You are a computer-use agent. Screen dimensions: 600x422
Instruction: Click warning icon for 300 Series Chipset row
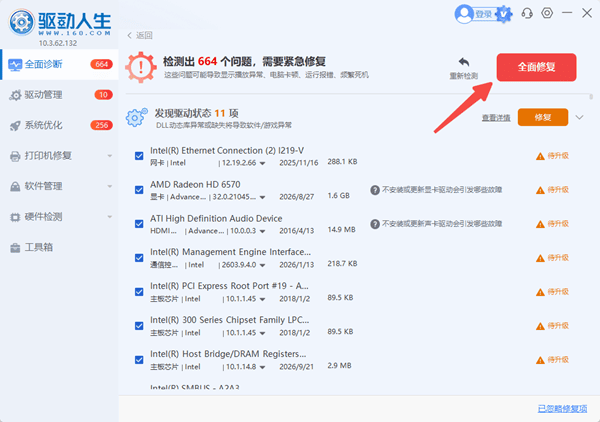pyautogui.click(x=540, y=326)
